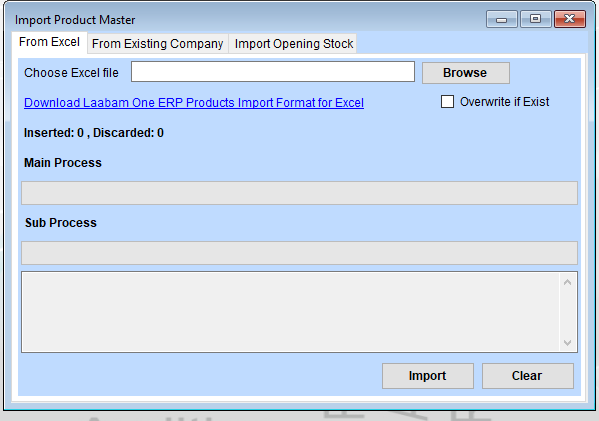Click the log scrollbar up arrow
Screen dimensions: 599x421
[x=568, y=282]
